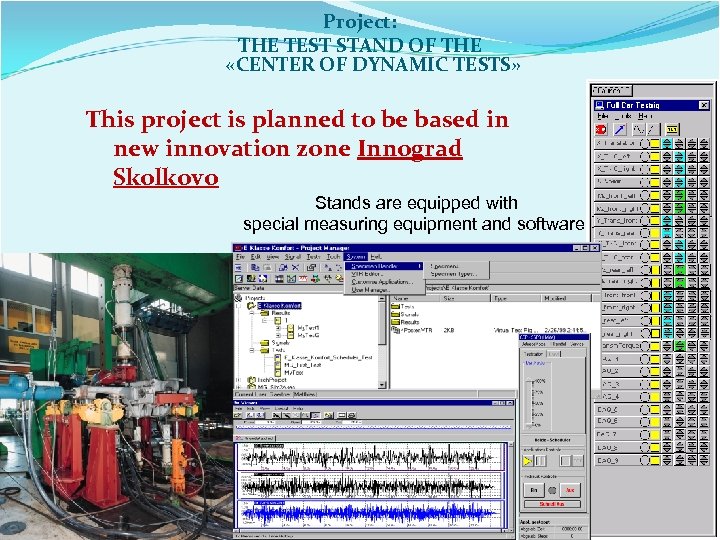The width and height of the screenshot is (720, 540).
Task: Click the X delete icon in Project Manager toolbar
Action: click(295, 267)
